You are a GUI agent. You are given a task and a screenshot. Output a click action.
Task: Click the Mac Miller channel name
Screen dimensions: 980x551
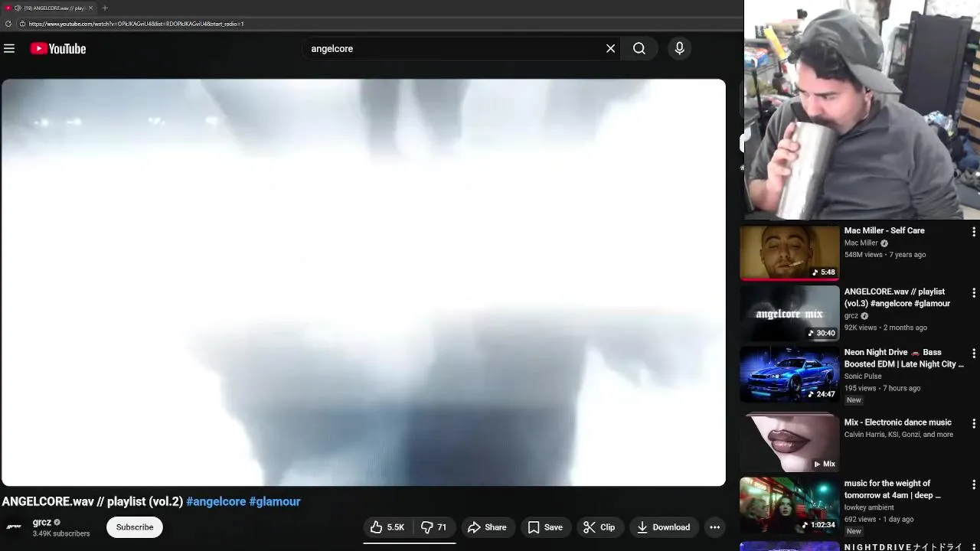point(861,243)
